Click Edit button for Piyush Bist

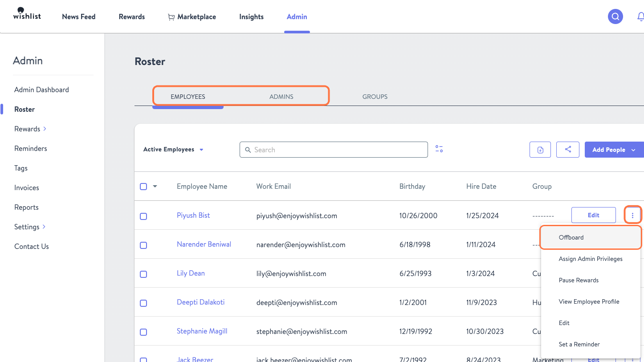click(594, 215)
